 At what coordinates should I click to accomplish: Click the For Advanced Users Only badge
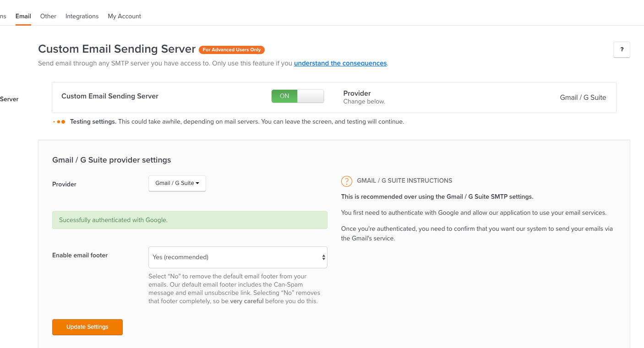(232, 49)
